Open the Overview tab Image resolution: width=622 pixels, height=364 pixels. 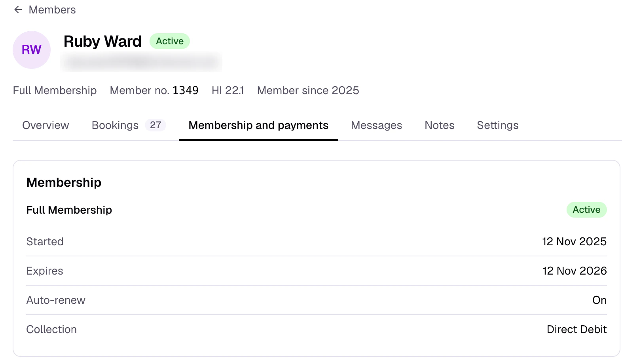click(46, 125)
